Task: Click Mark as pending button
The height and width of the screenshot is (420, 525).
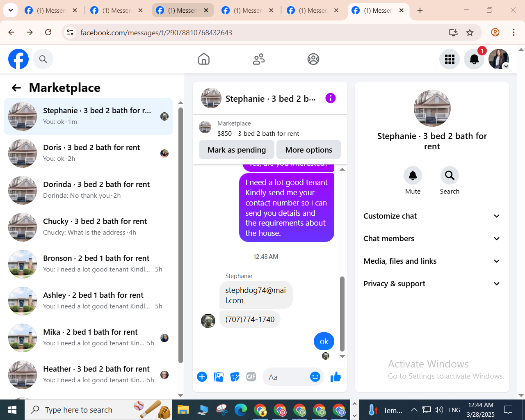Action: click(x=237, y=150)
